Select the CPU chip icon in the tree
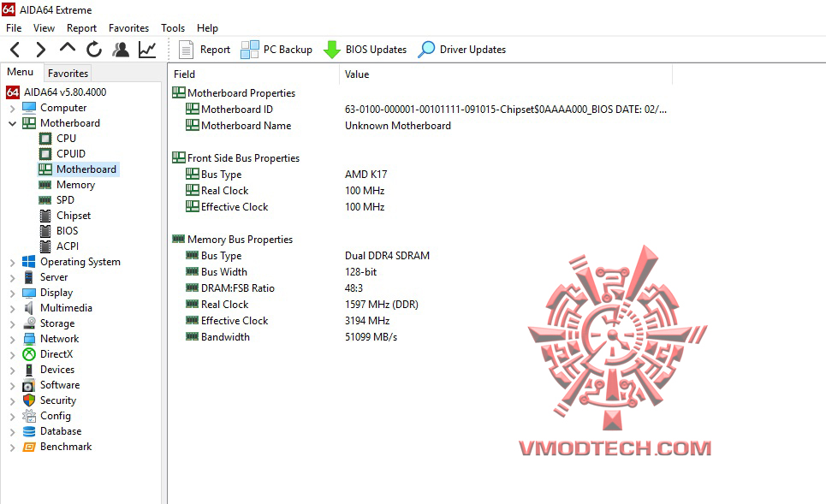The width and height of the screenshot is (826, 504). (45, 139)
